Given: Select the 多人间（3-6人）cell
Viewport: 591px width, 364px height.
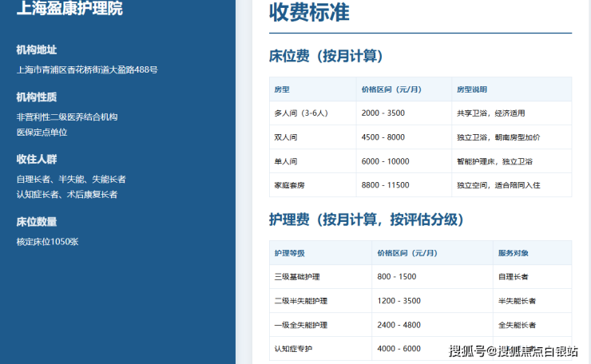Looking at the screenshot, I should coord(301,113).
